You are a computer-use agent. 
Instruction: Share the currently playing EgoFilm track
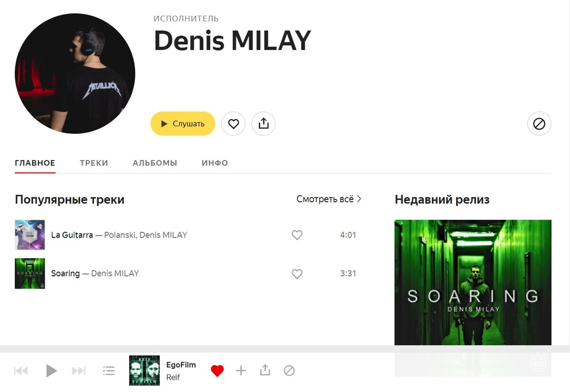click(265, 370)
